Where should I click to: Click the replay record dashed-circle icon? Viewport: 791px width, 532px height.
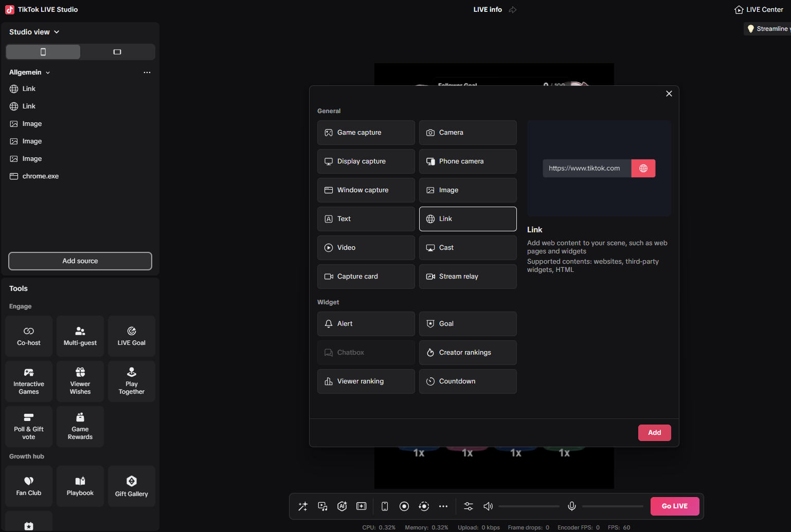[424, 506]
